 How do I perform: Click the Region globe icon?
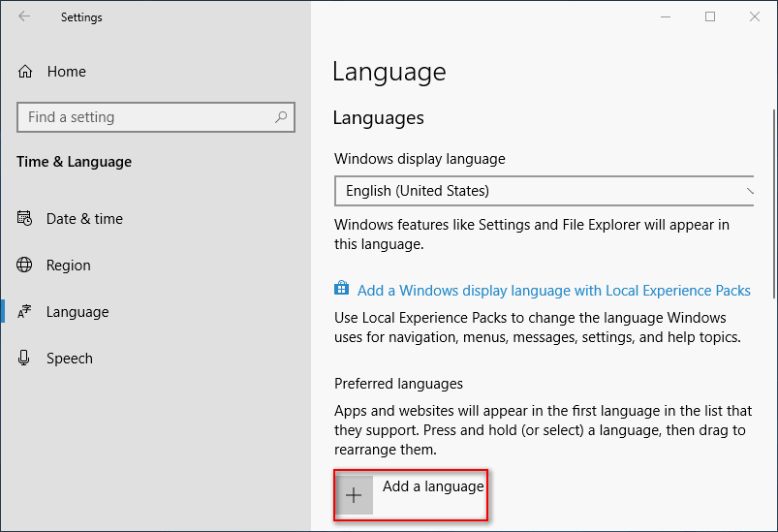click(x=24, y=265)
